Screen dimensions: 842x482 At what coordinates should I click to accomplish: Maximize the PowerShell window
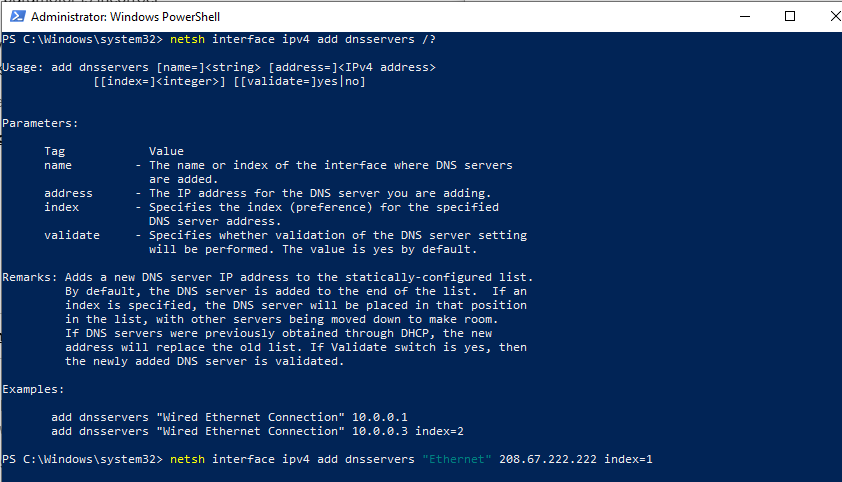tap(790, 16)
